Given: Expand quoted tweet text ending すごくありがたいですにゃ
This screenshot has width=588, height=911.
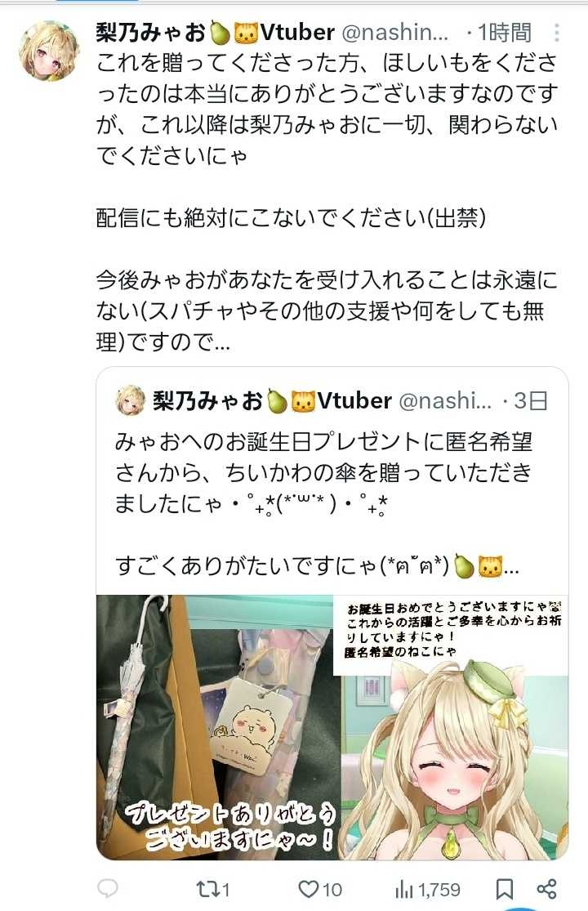Looking at the screenshot, I should 317,566.
